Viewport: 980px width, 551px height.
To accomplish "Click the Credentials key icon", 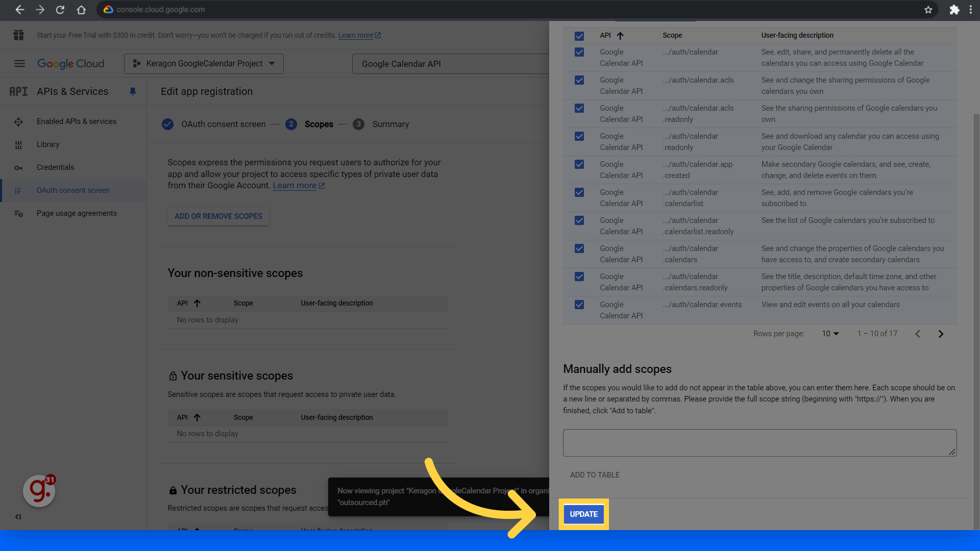I will [18, 168].
